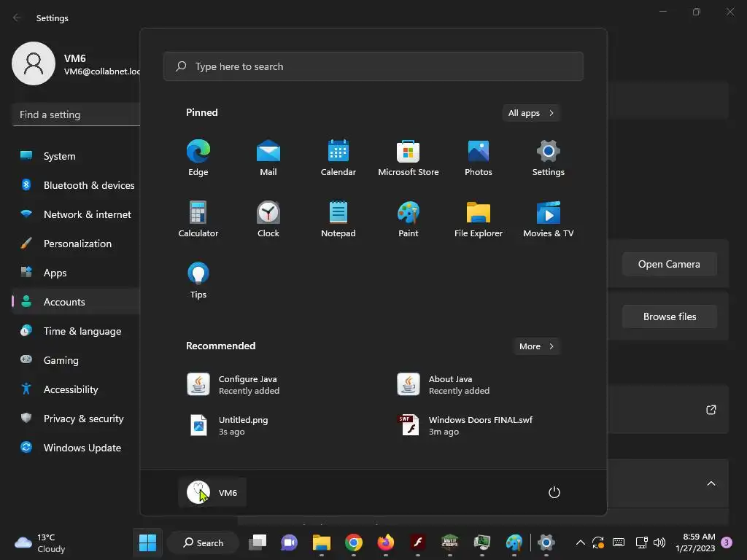Click the network tray icon
This screenshot has height=560, width=747.
point(641,542)
